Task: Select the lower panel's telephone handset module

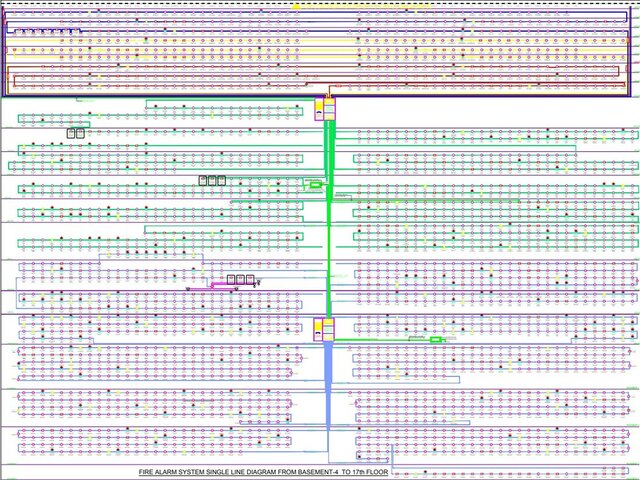Action: [x=318, y=330]
